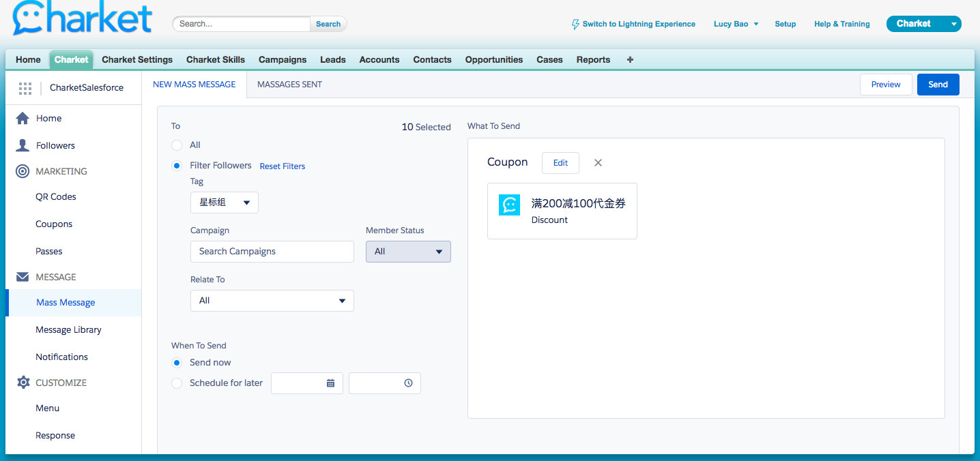Click the Message envelope icon
Screen dimensions: 980x461
23,277
